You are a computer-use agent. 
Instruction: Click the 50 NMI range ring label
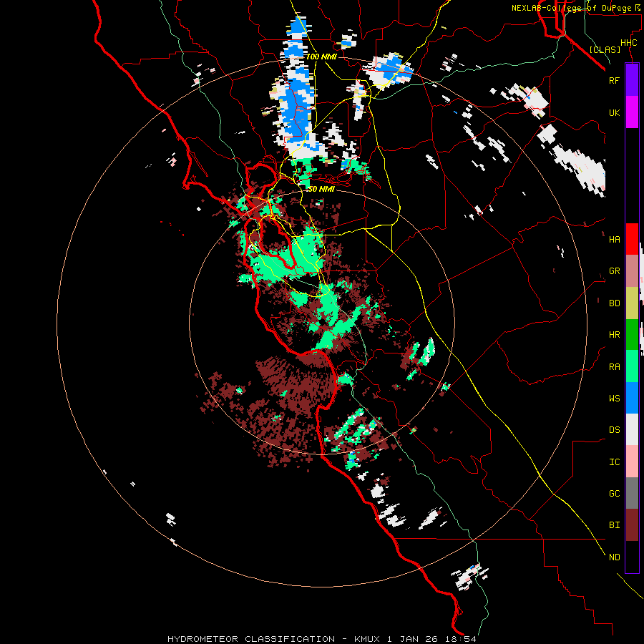[321, 189]
